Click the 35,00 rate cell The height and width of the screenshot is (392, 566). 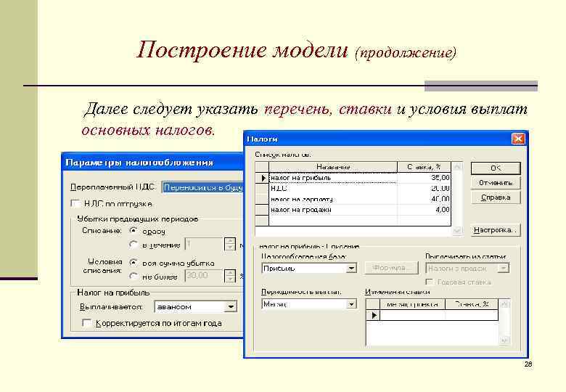(x=424, y=178)
